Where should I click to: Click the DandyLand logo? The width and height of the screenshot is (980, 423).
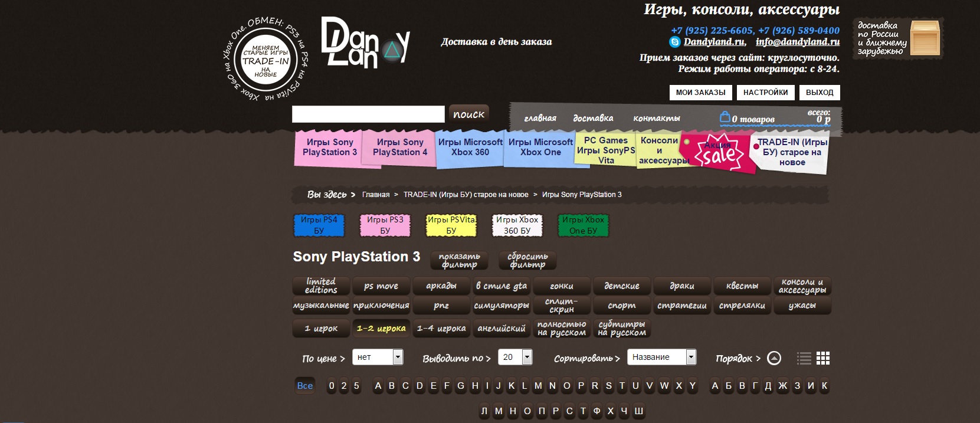click(365, 42)
